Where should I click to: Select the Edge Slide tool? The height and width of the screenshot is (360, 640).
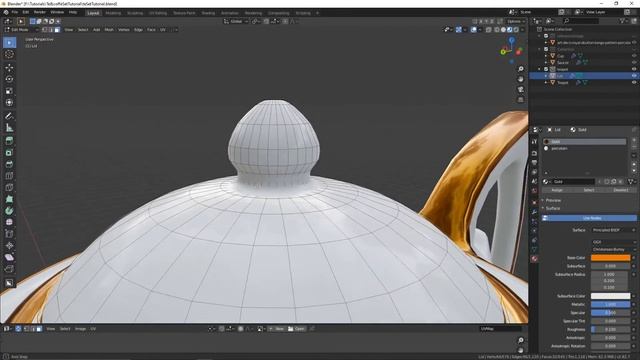9,234
